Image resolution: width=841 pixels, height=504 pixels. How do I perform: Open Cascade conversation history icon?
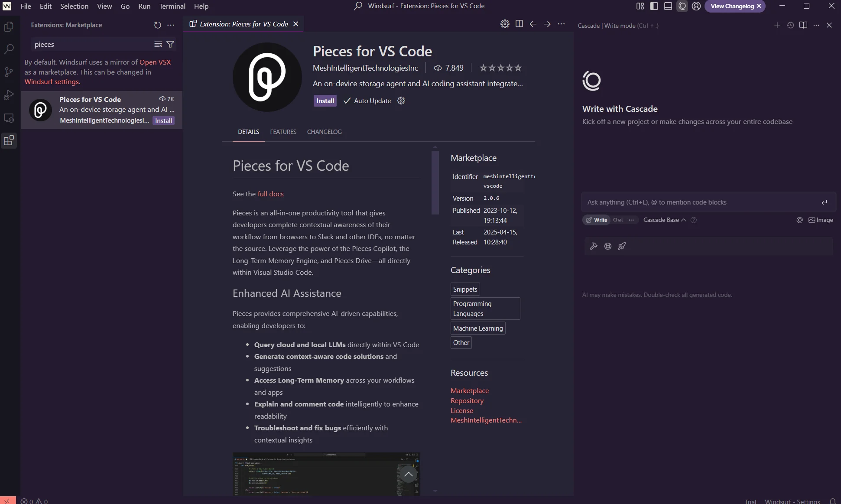790,25
